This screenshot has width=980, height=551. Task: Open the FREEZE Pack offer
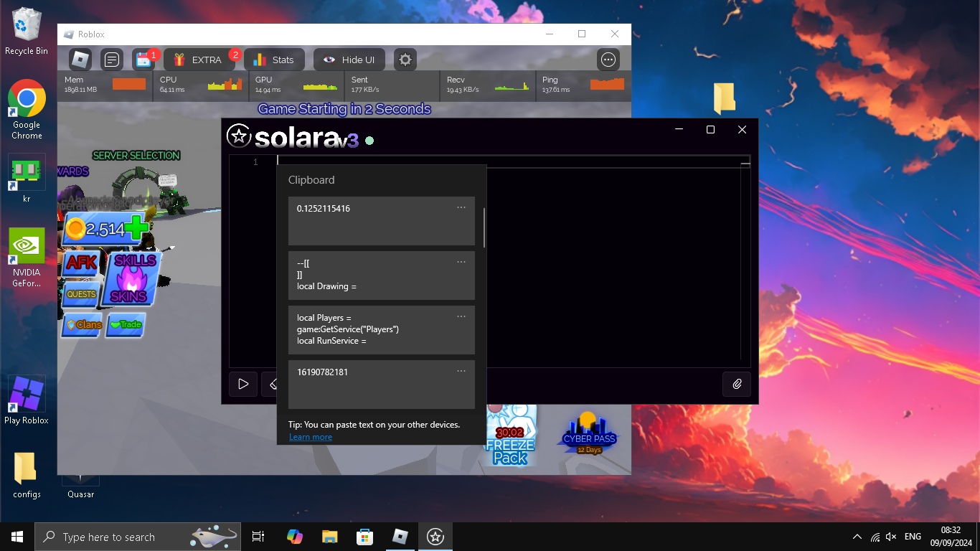point(510,435)
